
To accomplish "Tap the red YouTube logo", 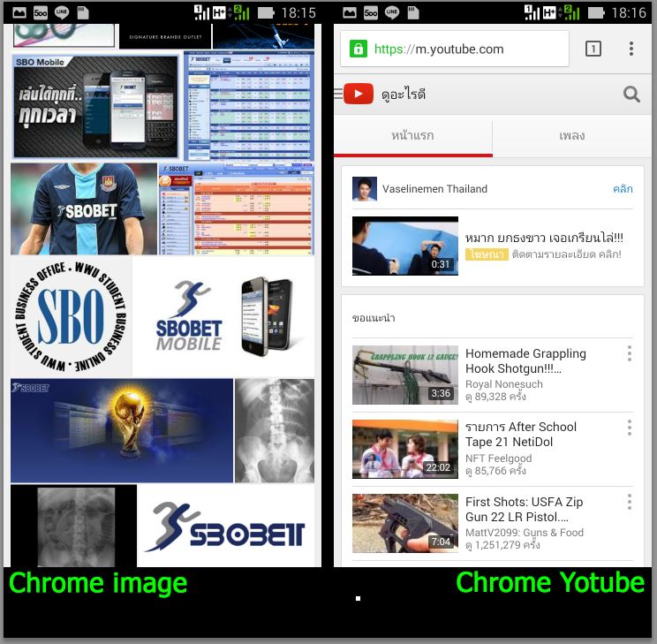I will (x=359, y=94).
